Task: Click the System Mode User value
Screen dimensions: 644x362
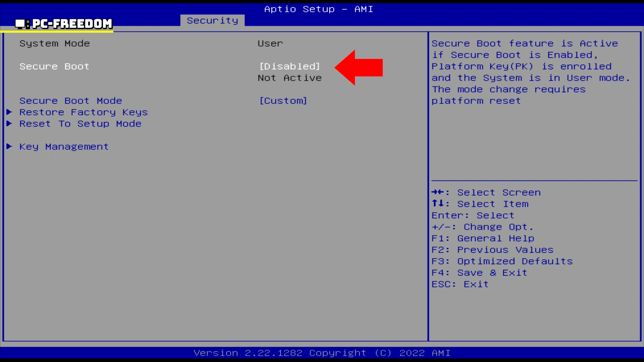Action: point(270,44)
